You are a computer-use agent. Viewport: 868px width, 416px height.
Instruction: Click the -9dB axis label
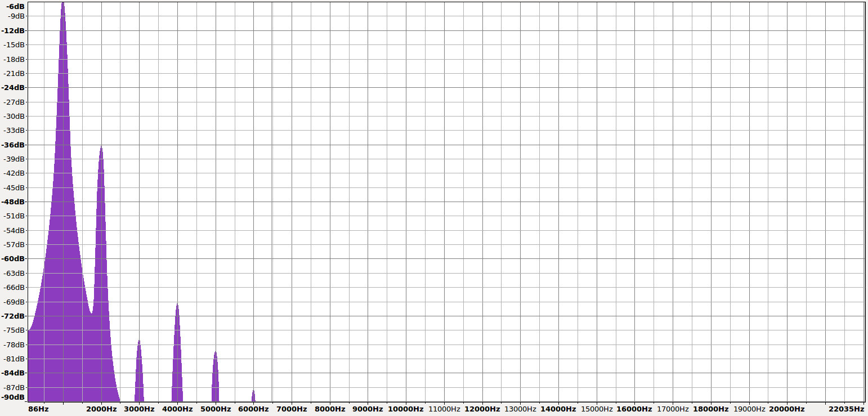tap(16, 16)
